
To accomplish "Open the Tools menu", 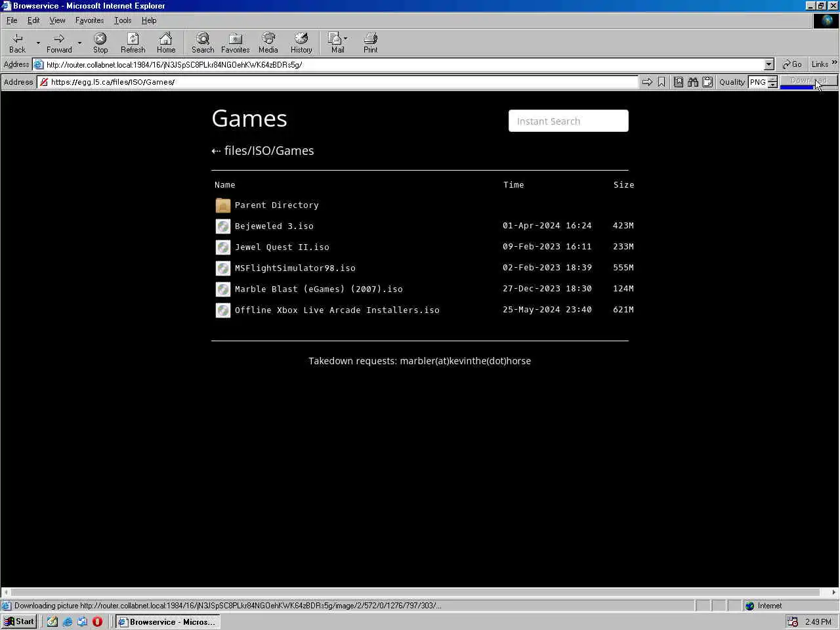I will coord(123,20).
